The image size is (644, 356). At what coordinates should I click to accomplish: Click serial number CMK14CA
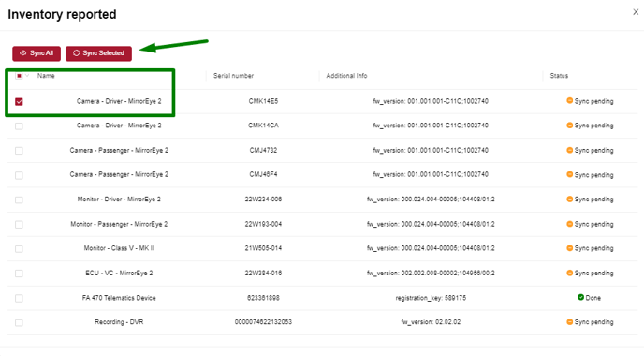tap(263, 126)
